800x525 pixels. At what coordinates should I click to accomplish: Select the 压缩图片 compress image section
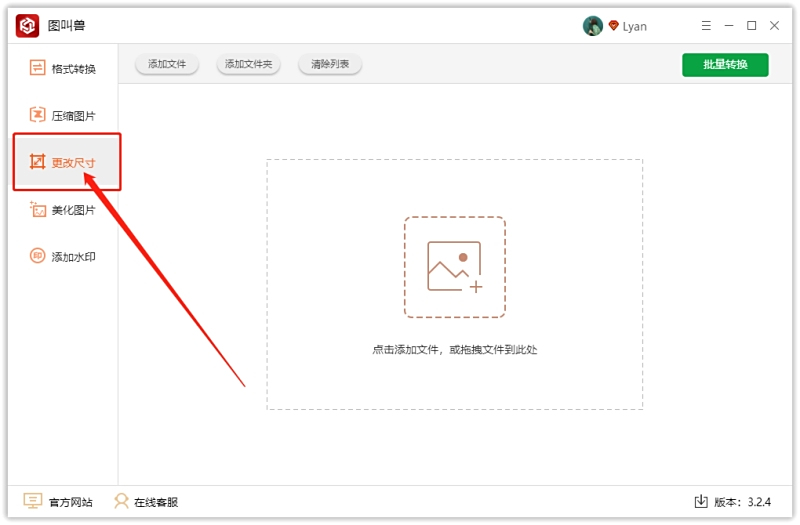(x=63, y=115)
